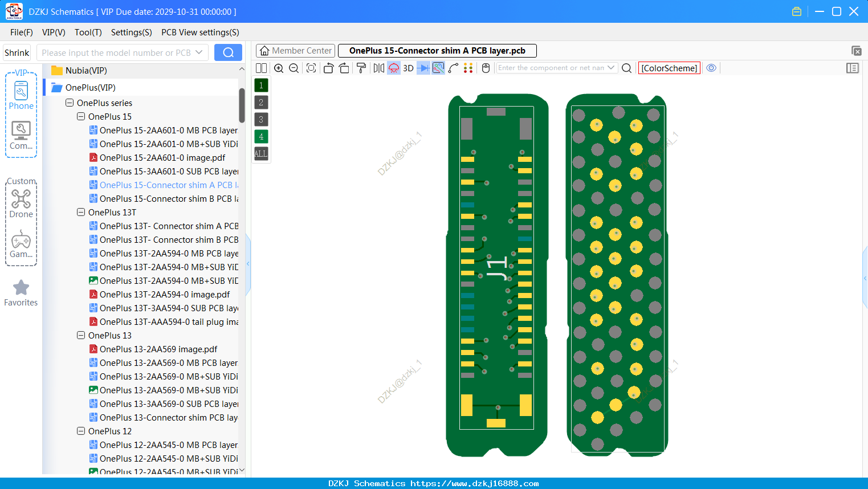Image resolution: width=868 pixels, height=489 pixels.
Task: Open the Member Center tab
Action: (295, 51)
